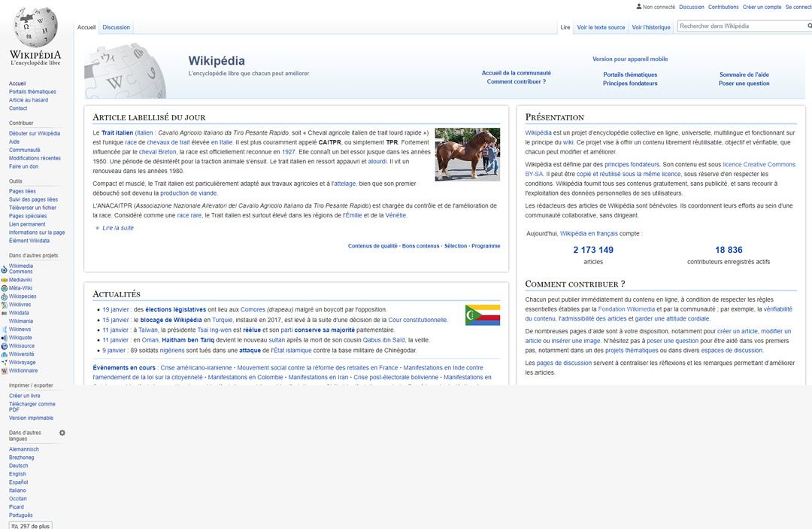Viewport: 812px width, 529px height.
Task: Open Pages liées tool link
Action: [x=23, y=191]
